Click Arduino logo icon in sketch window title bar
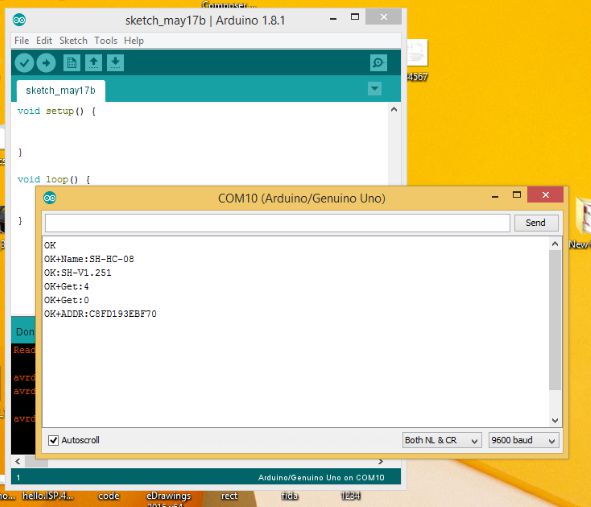Screen dimensions: 591x507 click(x=19, y=20)
